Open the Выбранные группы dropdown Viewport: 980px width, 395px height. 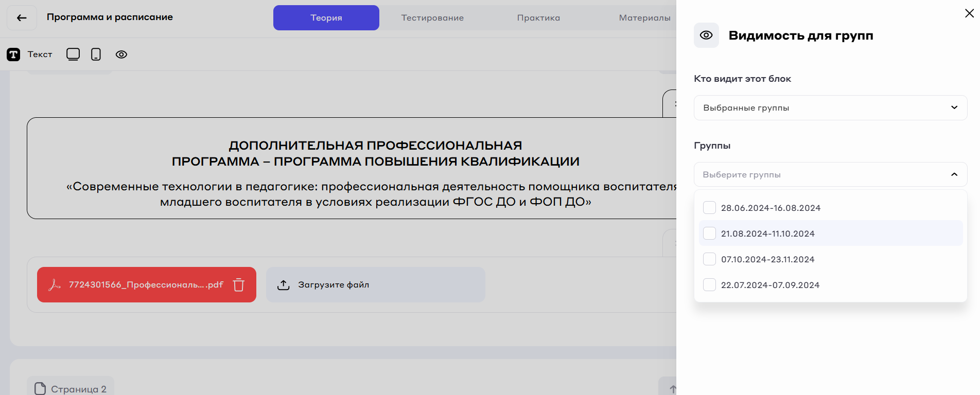point(830,108)
